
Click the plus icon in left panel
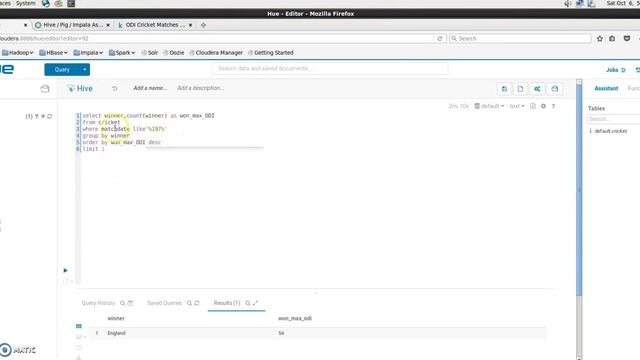tap(43, 116)
